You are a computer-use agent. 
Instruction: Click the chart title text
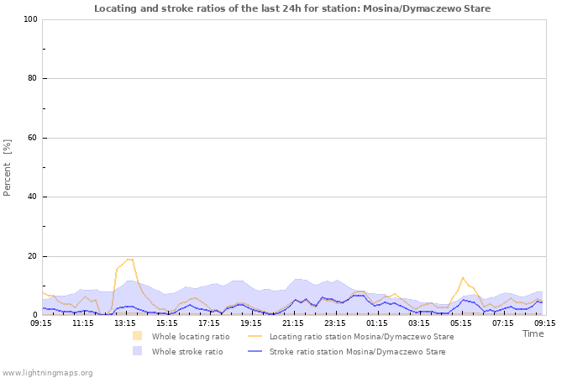292,8
